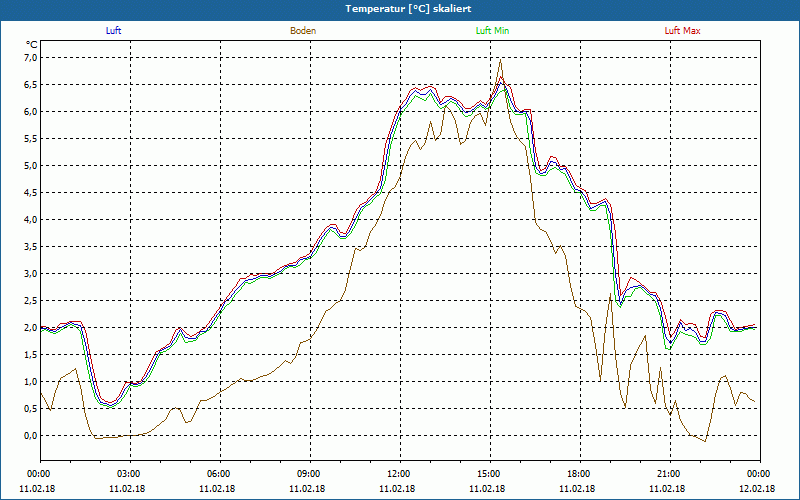
Task: Click the brown Boden peak near 15:00
Action: point(501,60)
